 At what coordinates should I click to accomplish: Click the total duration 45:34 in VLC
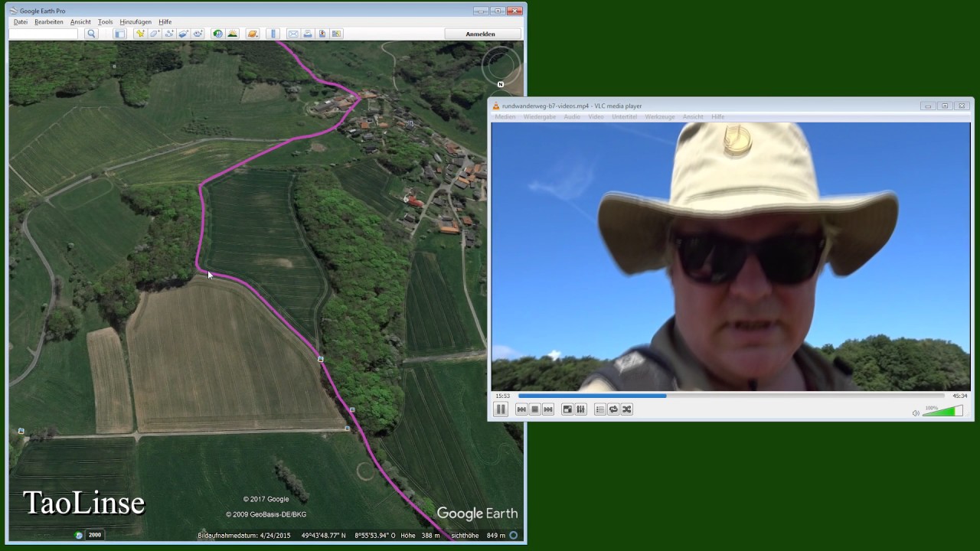(x=959, y=396)
